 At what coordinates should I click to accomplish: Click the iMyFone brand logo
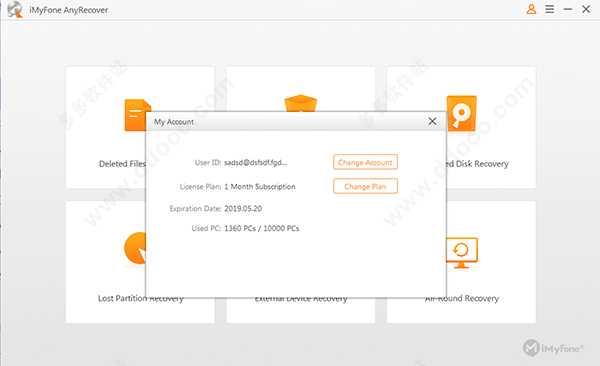[x=553, y=348]
